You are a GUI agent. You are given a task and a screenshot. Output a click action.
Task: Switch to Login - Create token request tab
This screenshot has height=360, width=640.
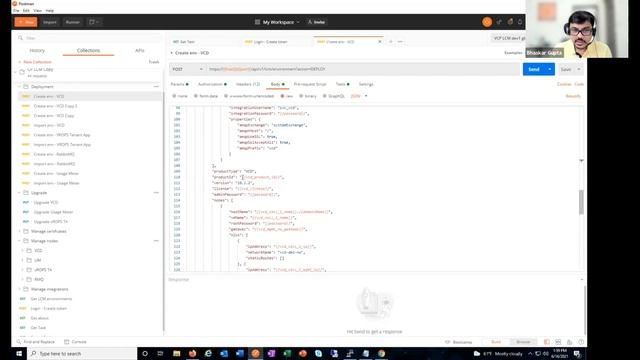point(270,42)
